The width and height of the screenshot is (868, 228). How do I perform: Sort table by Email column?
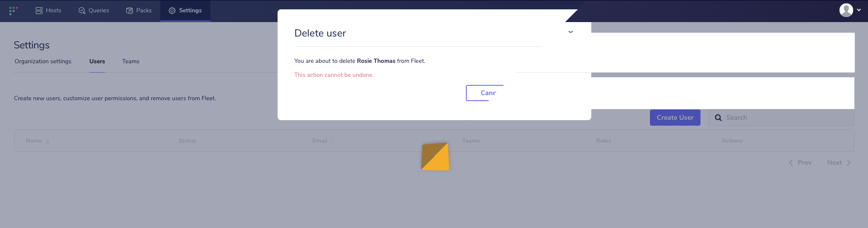point(323,141)
